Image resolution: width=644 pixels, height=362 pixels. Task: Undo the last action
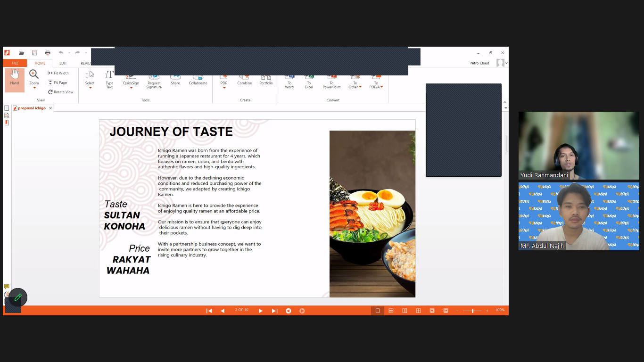click(x=61, y=53)
